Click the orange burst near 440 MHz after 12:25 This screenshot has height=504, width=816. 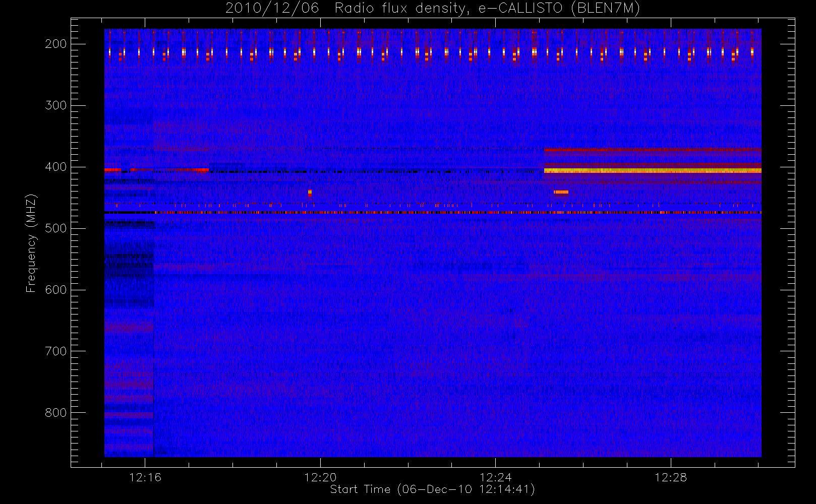pos(561,192)
